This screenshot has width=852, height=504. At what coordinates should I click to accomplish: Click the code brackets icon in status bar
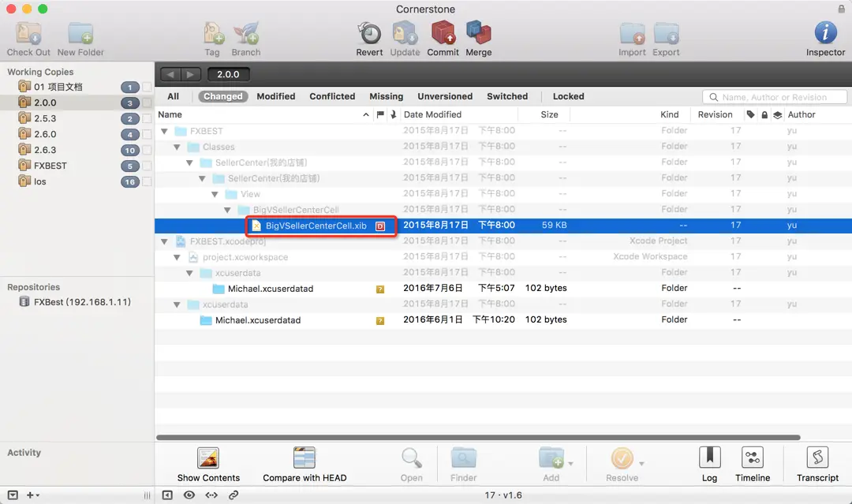pyautogui.click(x=211, y=495)
